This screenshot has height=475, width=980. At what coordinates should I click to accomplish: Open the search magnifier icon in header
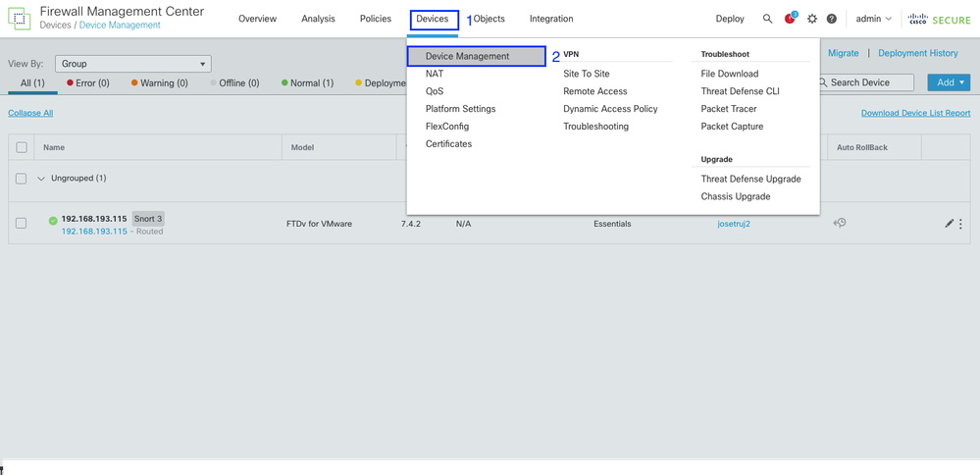point(767,19)
